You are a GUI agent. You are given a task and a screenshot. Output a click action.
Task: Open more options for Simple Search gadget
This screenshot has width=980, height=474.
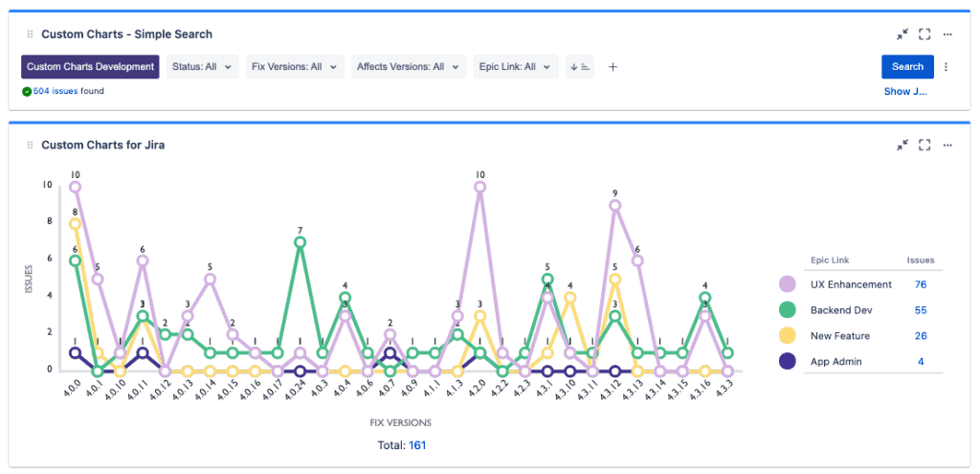pos(947,34)
